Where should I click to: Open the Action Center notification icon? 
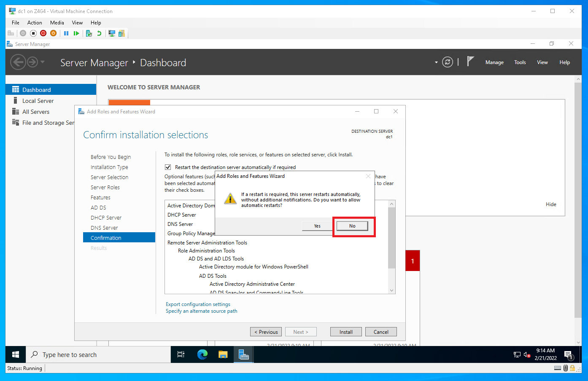[x=568, y=355]
